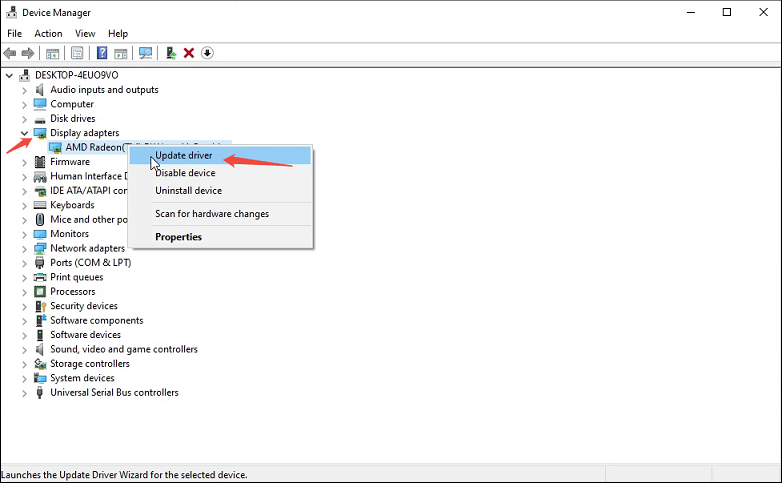Choose Disable device in context menu
The height and width of the screenshot is (483, 782).
point(220,173)
